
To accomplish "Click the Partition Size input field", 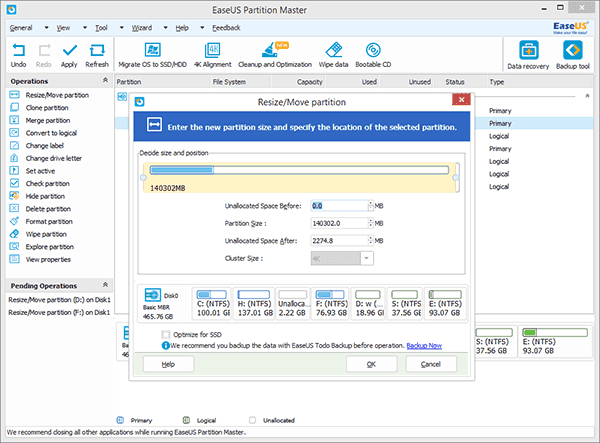I will point(340,223).
